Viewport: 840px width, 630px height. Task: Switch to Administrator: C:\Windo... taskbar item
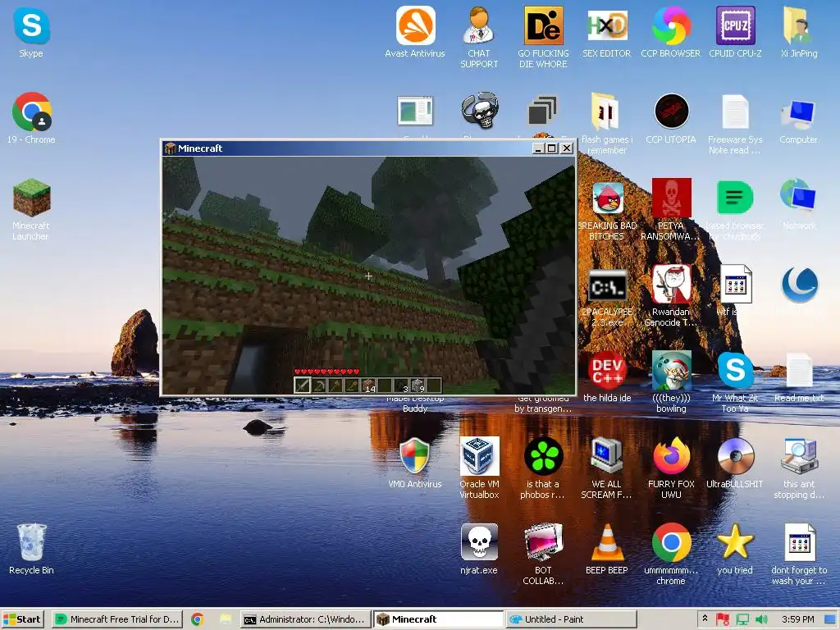(305, 619)
